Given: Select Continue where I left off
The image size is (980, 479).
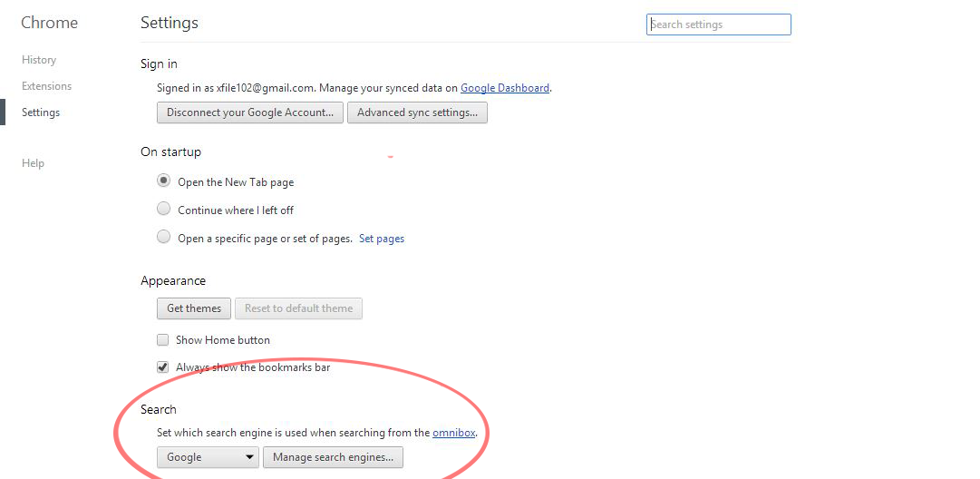Looking at the screenshot, I should [163, 209].
